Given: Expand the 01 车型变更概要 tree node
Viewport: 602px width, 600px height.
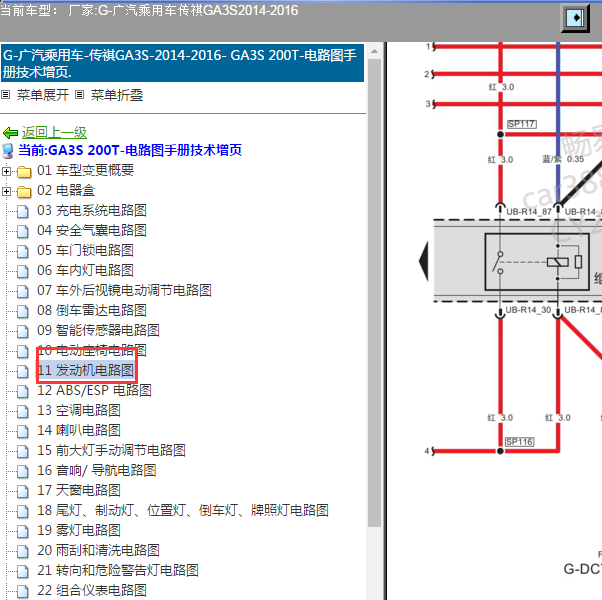Looking at the screenshot, I should [6, 171].
